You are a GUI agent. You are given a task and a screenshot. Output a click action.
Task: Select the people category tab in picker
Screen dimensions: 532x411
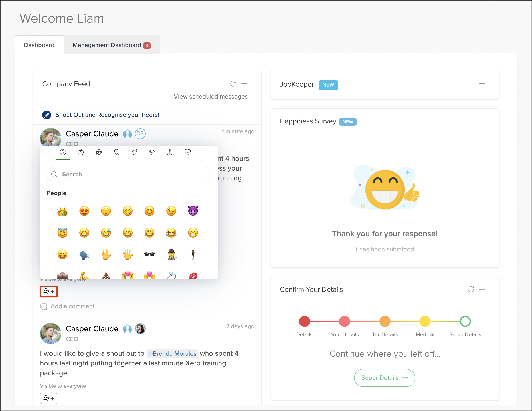point(63,152)
